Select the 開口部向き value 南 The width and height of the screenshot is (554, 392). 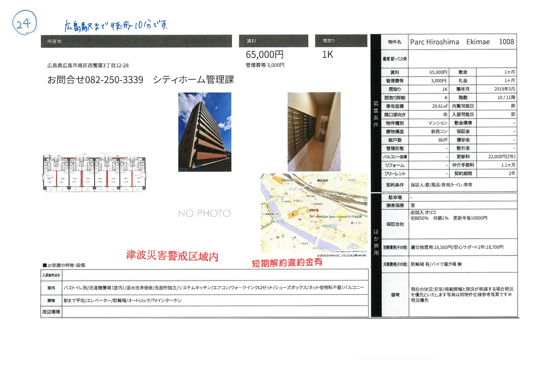pyautogui.click(x=445, y=115)
